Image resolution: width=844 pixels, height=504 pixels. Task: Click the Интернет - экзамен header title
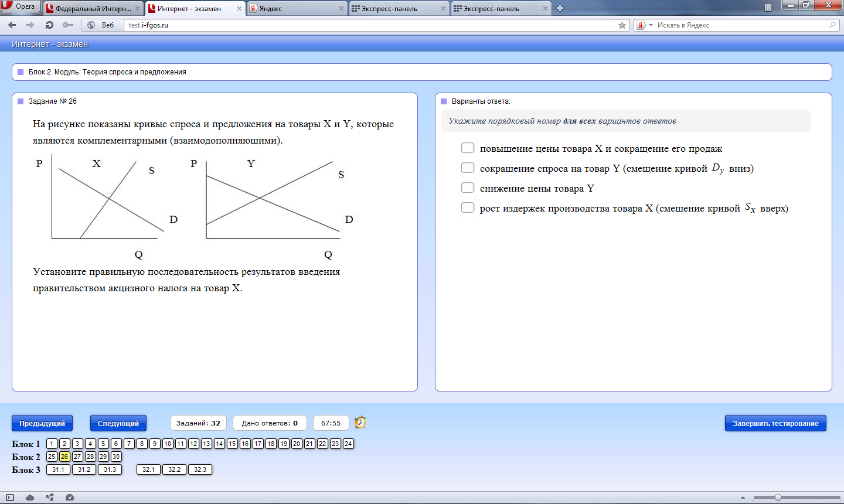(x=50, y=44)
